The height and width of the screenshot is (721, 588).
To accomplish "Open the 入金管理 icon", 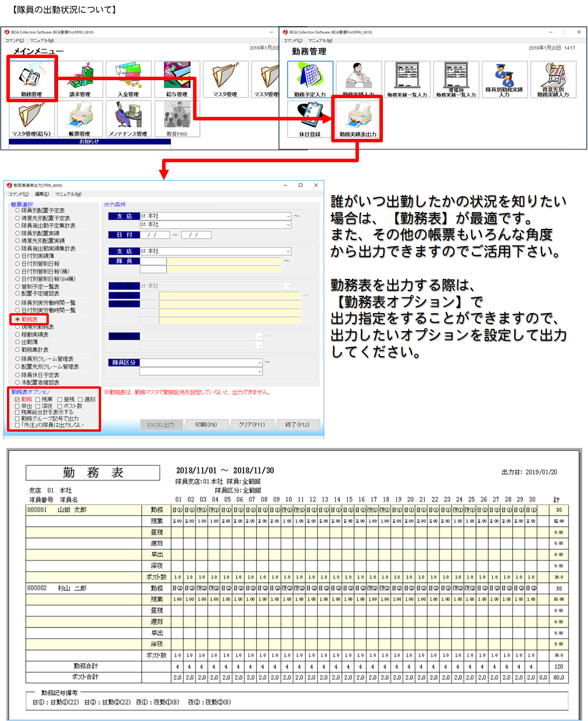I will [x=128, y=80].
